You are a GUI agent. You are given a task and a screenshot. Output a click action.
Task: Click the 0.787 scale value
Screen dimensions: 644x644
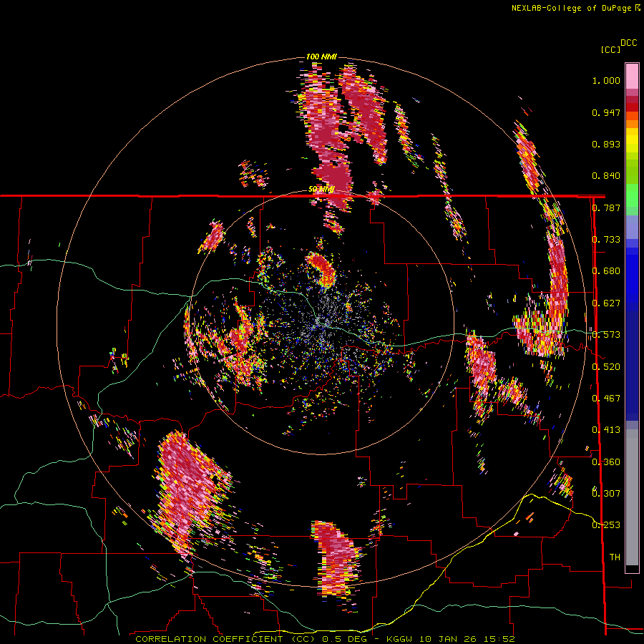point(606,208)
